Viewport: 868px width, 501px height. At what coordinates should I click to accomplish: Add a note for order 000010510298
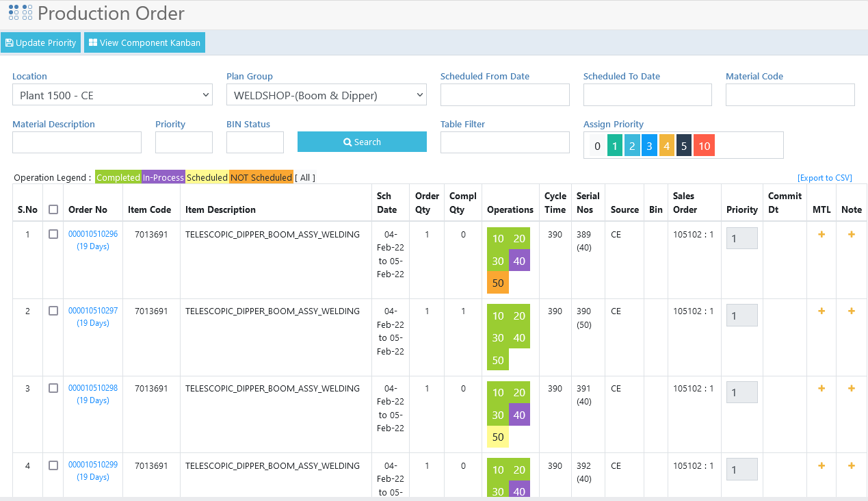(852, 388)
